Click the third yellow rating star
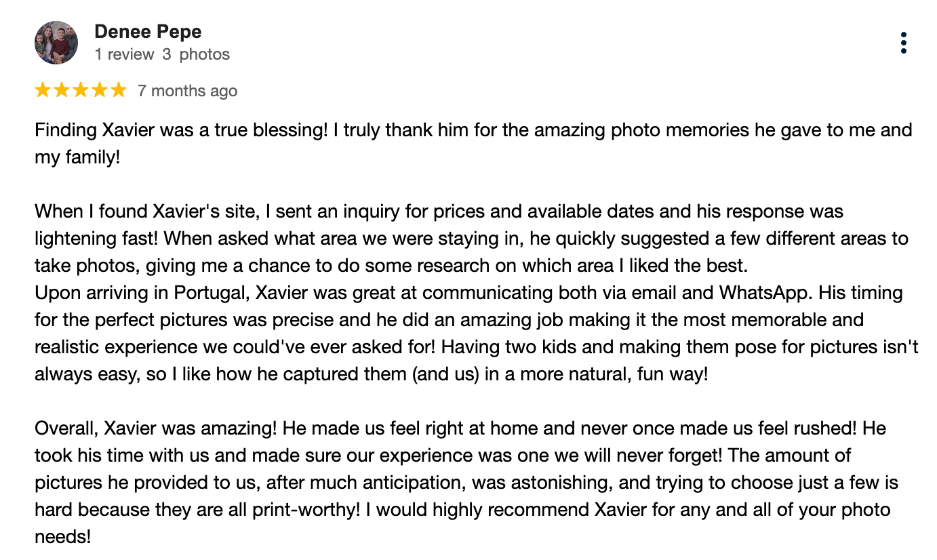The image size is (937, 560). click(81, 89)
